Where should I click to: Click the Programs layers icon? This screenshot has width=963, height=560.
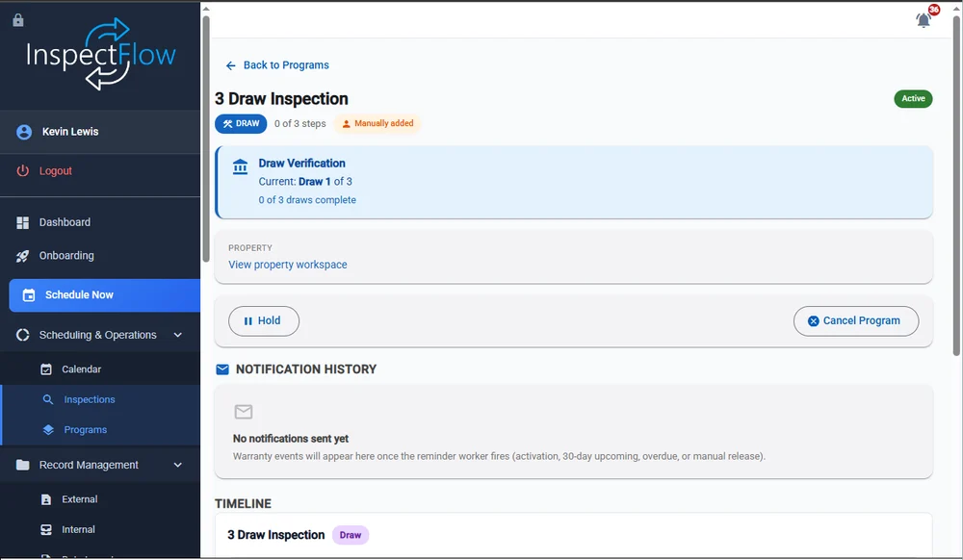pyautogui.click(x=48, y=430)
